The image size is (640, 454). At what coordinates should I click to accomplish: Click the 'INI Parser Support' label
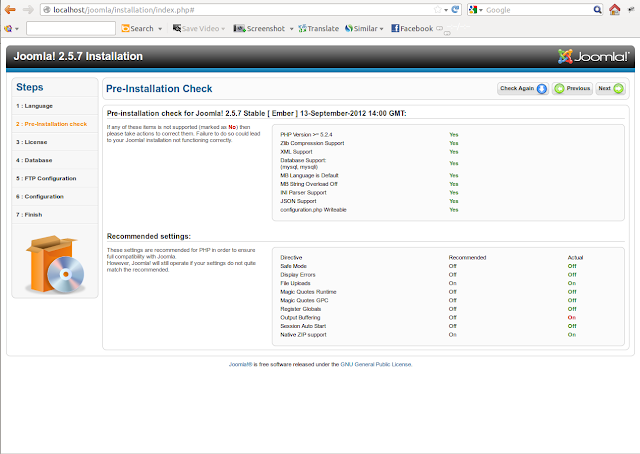click(x=303, y=192)
